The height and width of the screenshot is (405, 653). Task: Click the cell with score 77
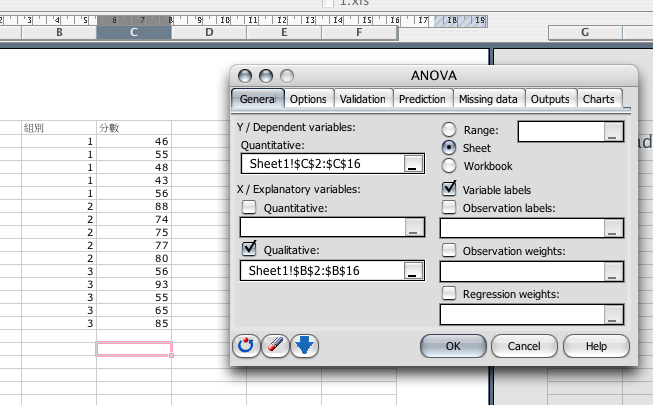click(134, 245)
